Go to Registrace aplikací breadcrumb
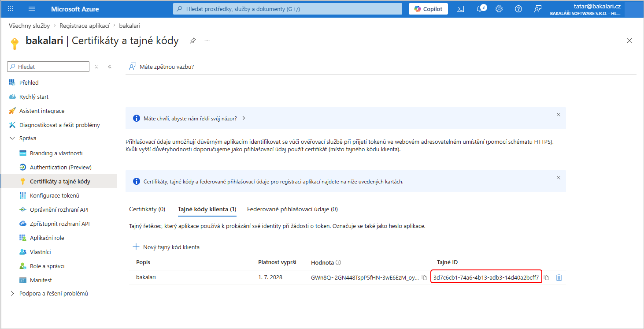Viewport: 644px width, 329px height. pyautogui.click(x=85, y=26)
